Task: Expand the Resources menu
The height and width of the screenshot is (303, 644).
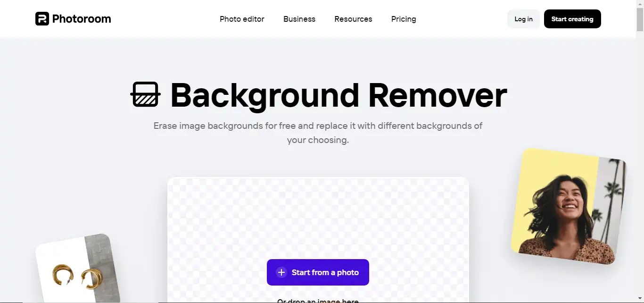Action: click(x=353, y=19)
